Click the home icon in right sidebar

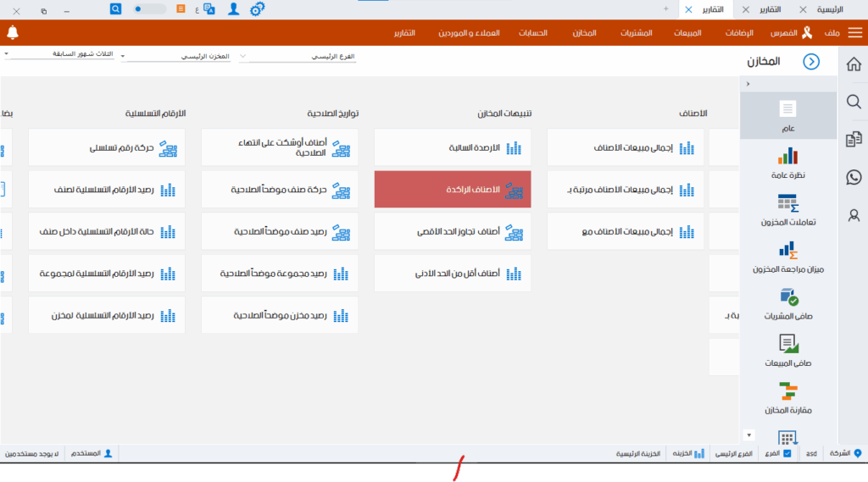[x=854, y=64]
